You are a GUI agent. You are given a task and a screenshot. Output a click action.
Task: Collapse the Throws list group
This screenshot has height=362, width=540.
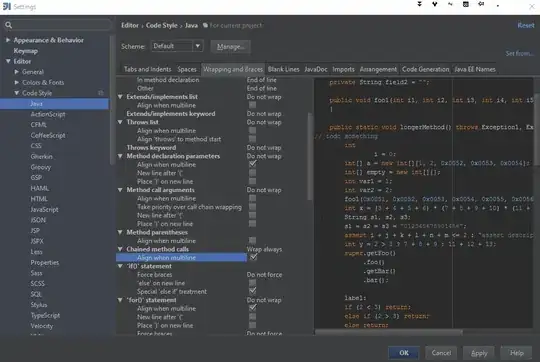click(120, 122)
